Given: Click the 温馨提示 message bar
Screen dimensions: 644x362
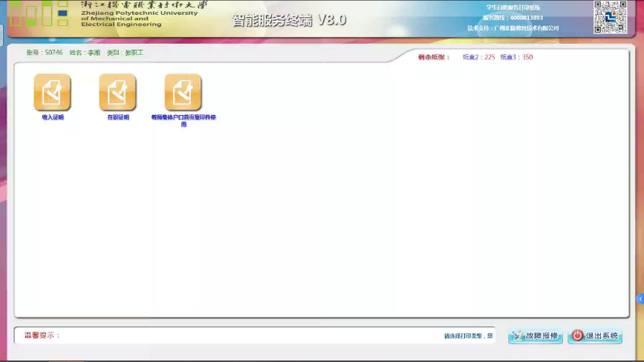Looking at the screenshot, I should click(254, 336).
